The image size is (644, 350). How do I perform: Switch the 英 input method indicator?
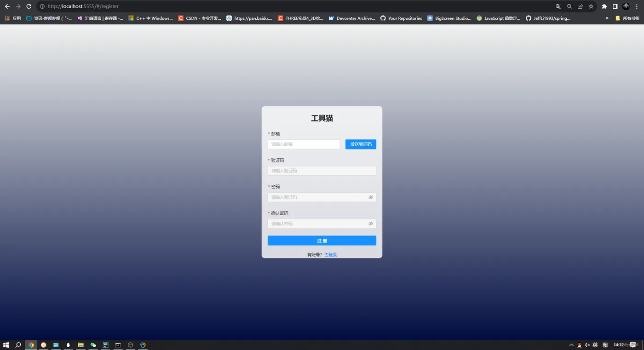coord(595,345)
